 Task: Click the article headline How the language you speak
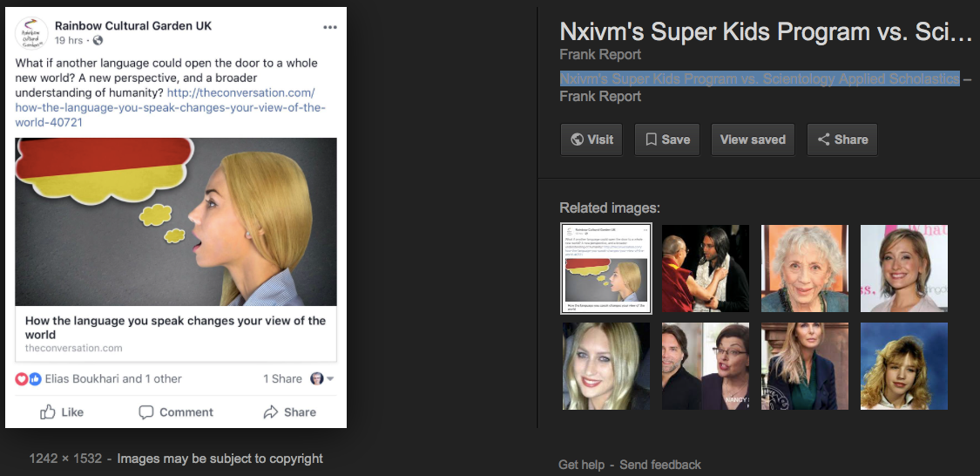click(175, 327)
